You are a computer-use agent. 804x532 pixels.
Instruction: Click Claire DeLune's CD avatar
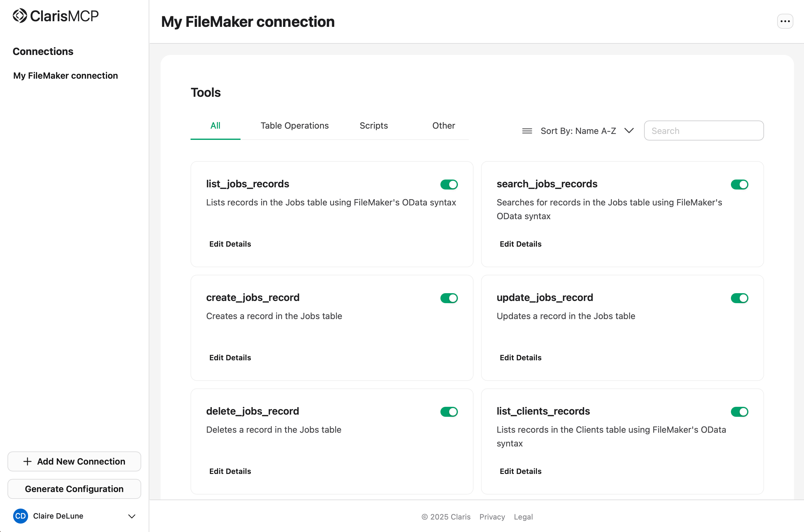point(20,516)
